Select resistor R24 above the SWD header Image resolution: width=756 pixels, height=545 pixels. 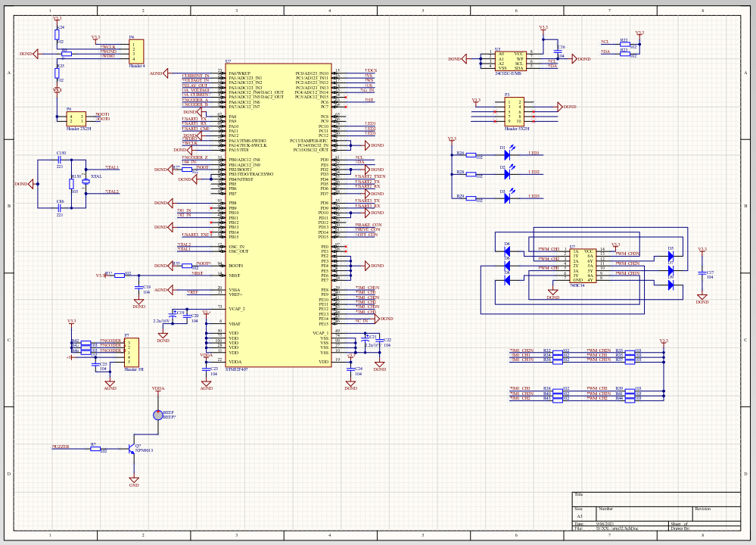click(57, 35)
